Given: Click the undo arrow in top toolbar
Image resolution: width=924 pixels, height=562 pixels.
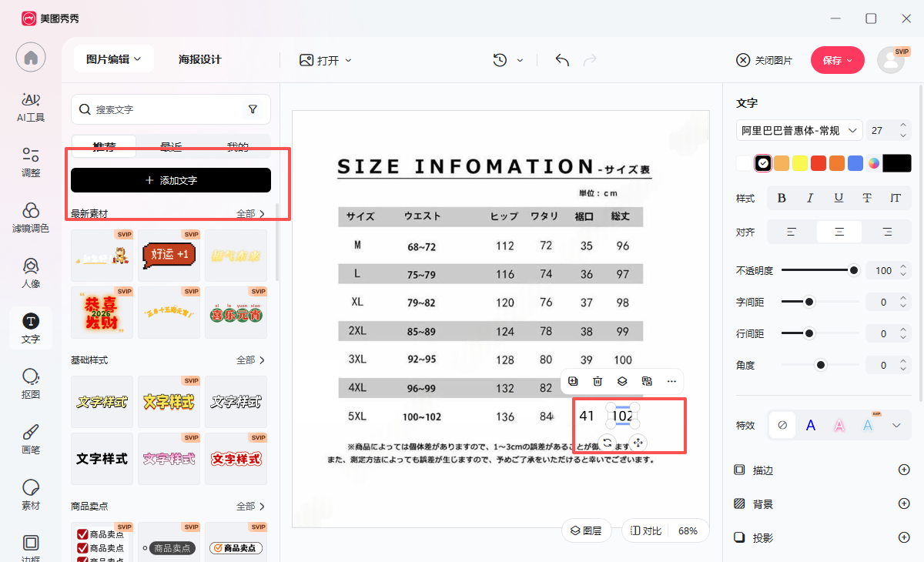Looking at the screenshot, I should (562, 60).
